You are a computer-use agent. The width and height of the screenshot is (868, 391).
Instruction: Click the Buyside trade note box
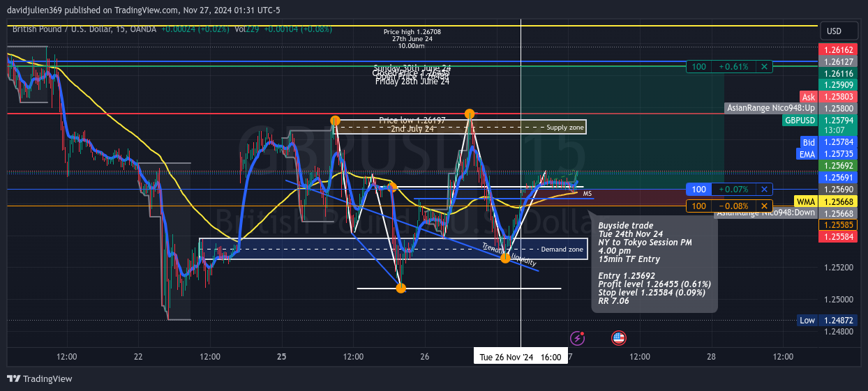[x=654, y=263]
